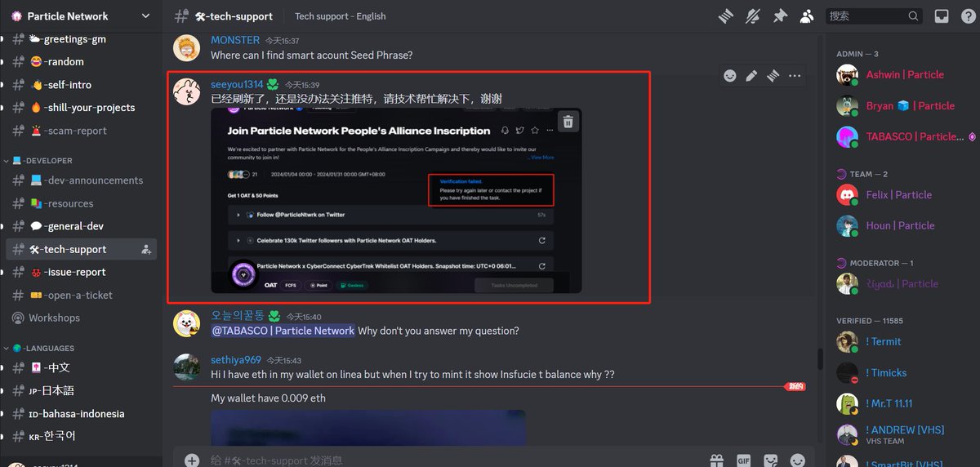Open the random channel
Viewport: 980px width, 467px height.
(81, 61)
